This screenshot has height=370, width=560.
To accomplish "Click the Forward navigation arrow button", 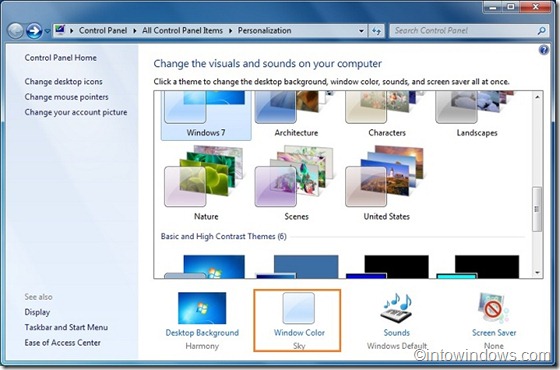I will [x=34, y=31].
